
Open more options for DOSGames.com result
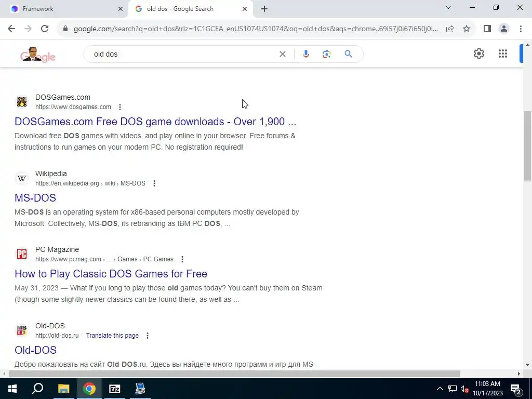pos(120,107)
